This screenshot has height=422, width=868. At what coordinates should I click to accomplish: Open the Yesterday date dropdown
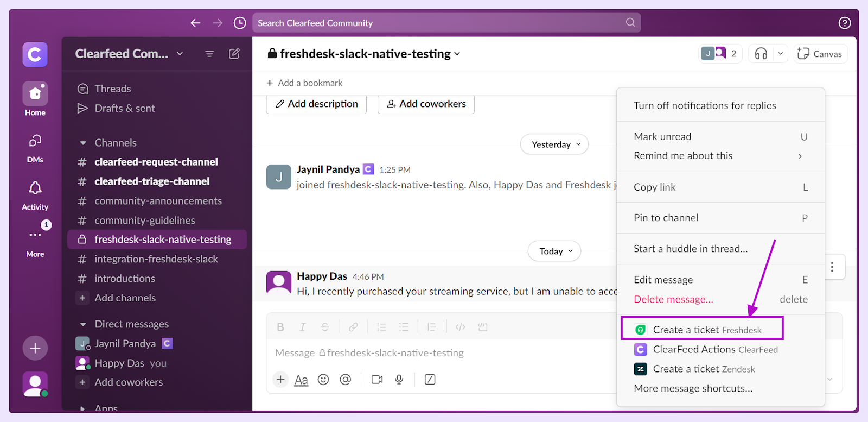tap(554, 144)
